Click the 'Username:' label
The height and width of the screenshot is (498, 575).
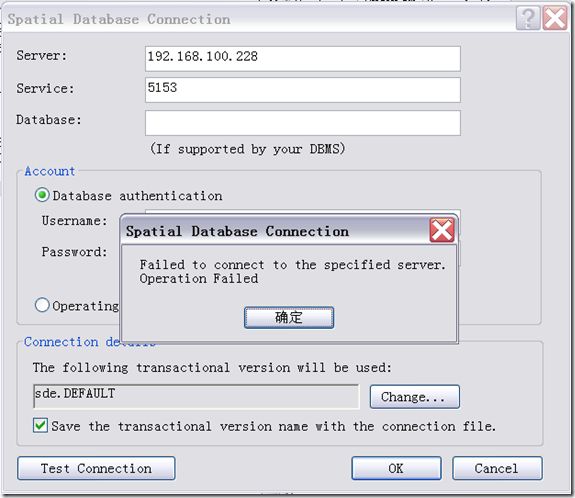74,221
